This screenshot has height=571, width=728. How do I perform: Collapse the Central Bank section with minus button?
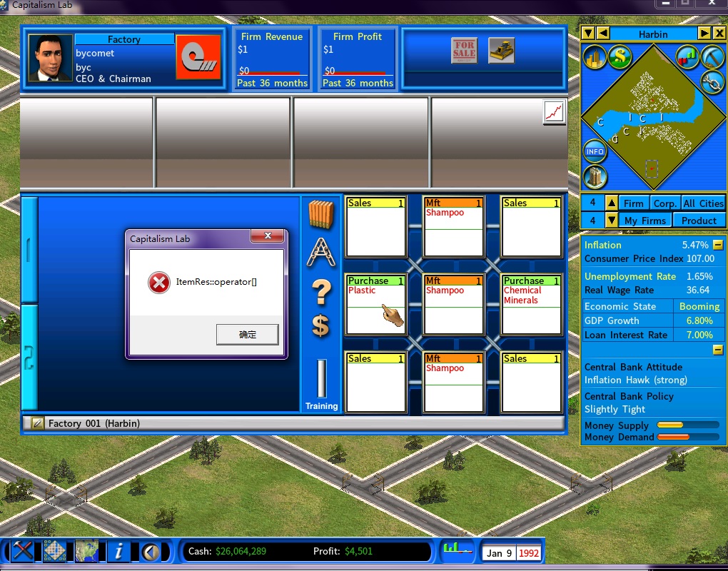(718, 350)
